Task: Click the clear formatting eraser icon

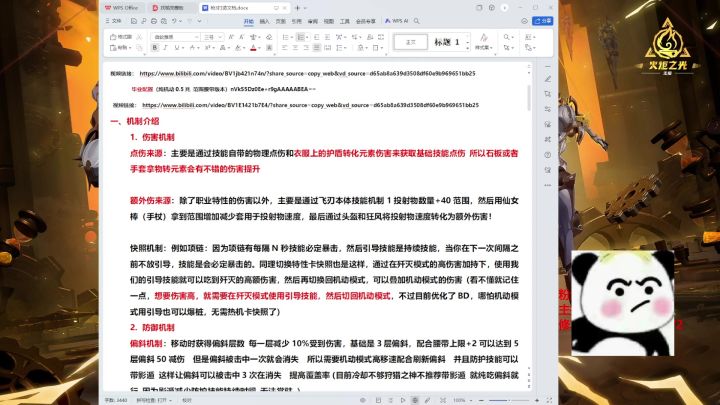Action: pos(269,37)
